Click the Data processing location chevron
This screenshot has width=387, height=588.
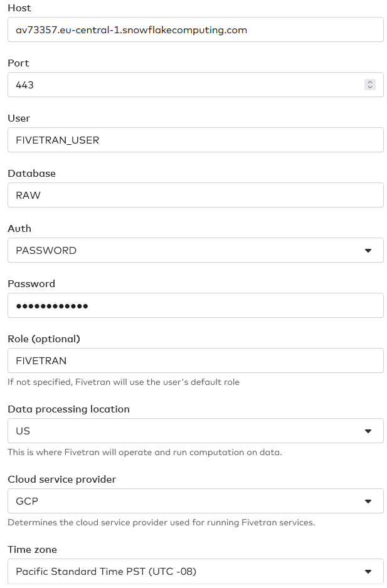pyautogui.click(x=369, y=431)
